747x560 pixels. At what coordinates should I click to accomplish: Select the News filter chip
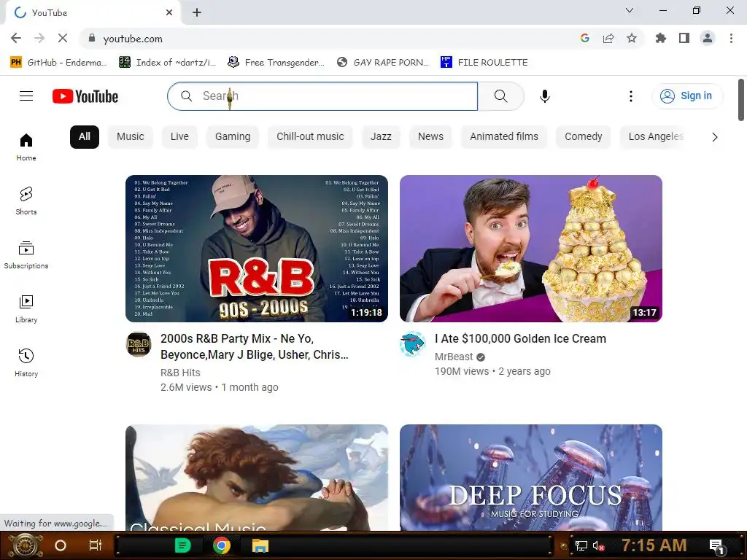(430, 136)
